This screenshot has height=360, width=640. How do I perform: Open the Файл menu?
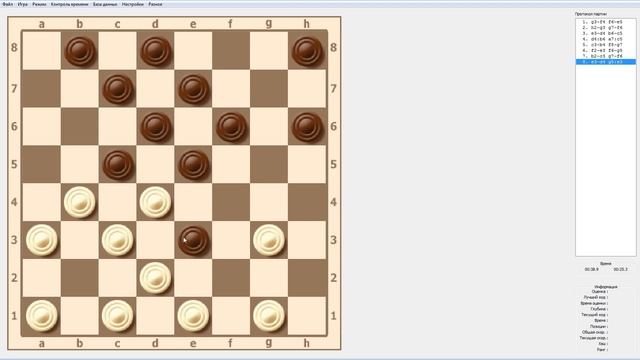(7, 4)
